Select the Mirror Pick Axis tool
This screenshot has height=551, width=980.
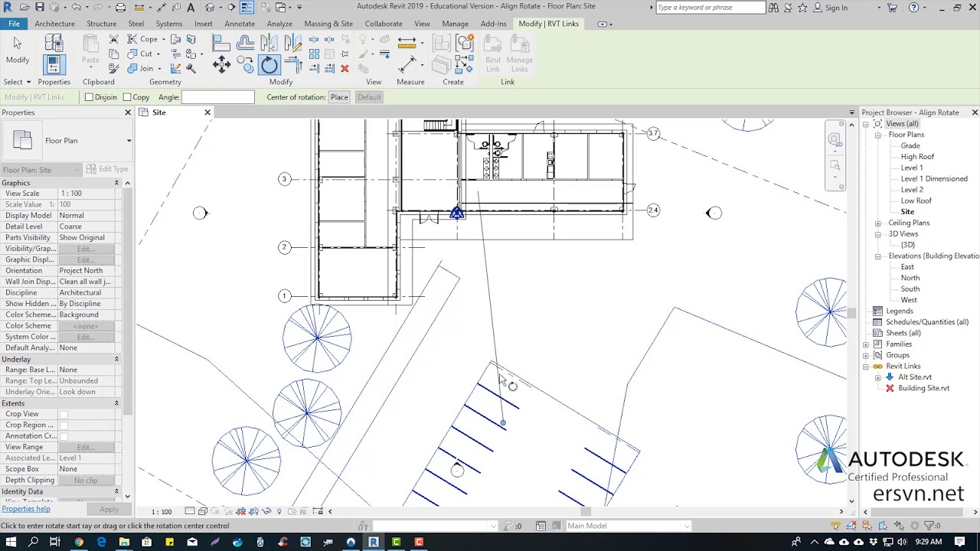(x=269, y=42)
